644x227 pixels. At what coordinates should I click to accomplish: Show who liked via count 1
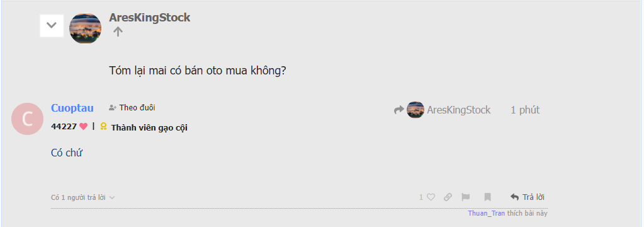[x=421, y=197]
